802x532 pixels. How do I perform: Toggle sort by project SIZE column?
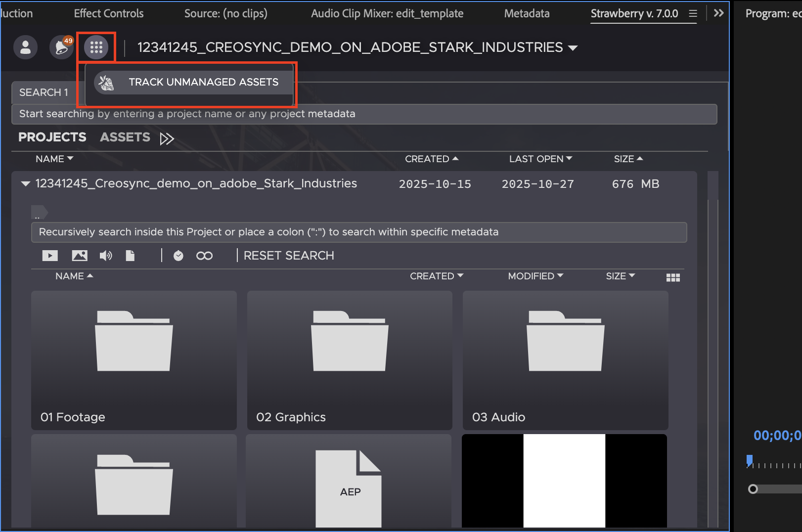coord(628,159)
